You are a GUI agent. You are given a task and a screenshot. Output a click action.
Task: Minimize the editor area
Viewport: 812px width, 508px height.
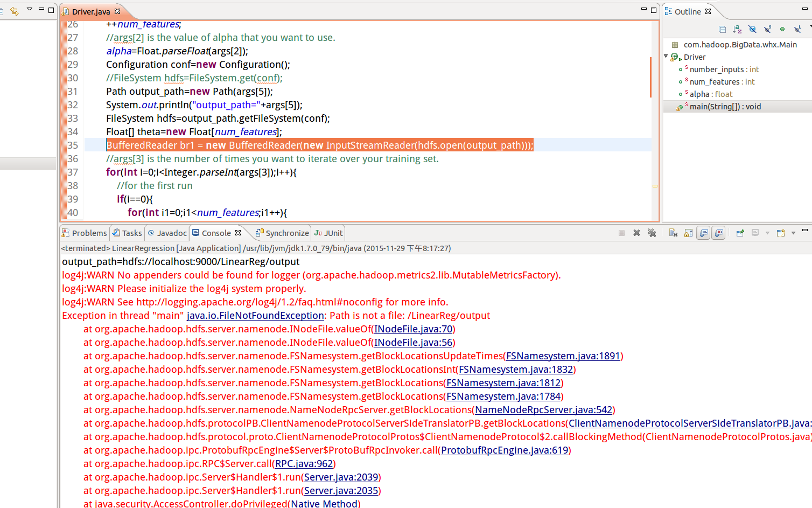coord(643,9)
